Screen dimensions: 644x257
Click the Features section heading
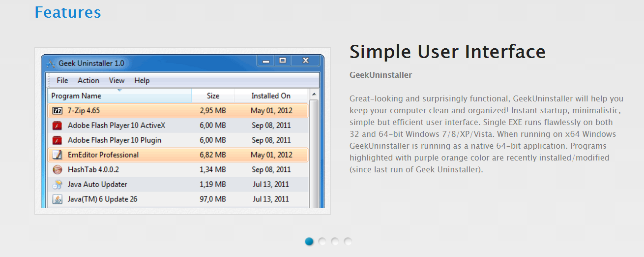coord(68,12)
